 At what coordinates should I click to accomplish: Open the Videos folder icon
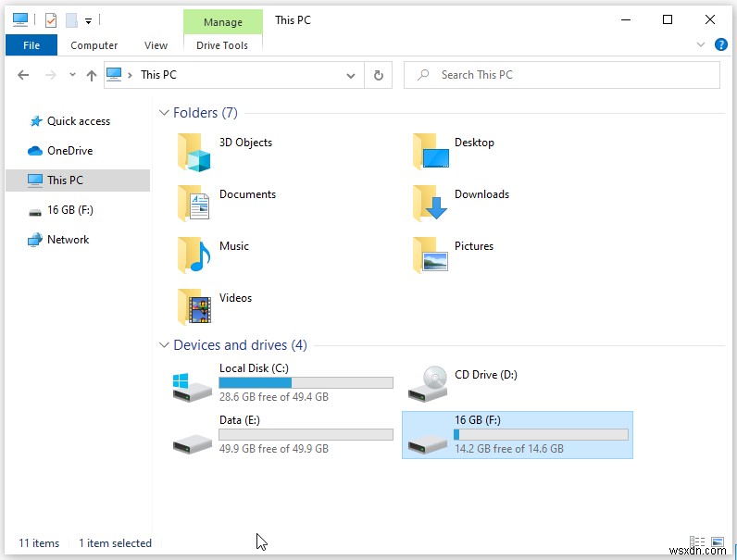[194, 307]
